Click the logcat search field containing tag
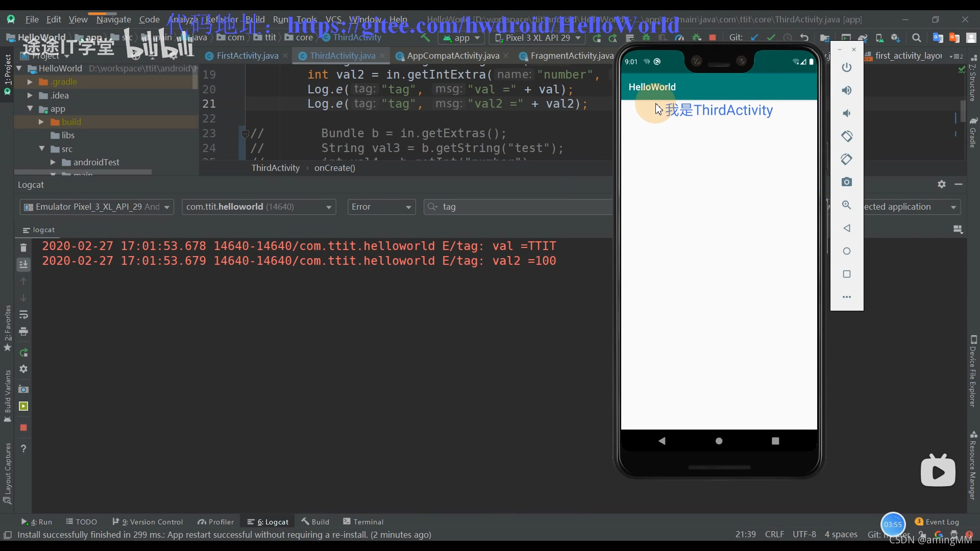 (x=518, y=207)
